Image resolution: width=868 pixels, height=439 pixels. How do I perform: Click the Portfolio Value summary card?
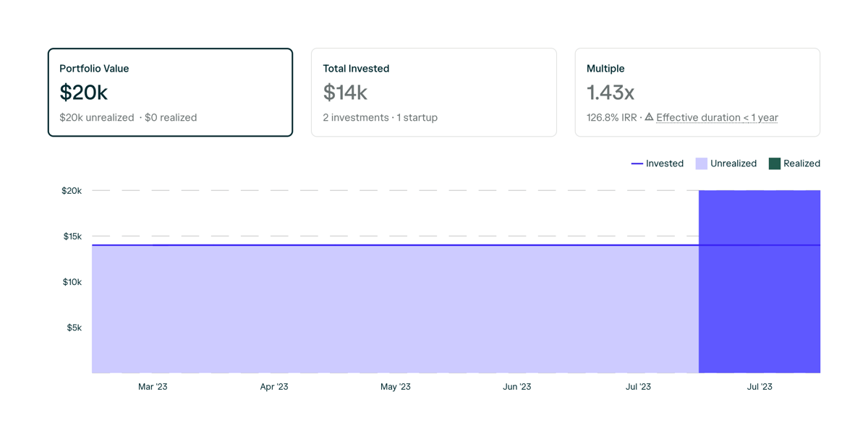point(170,92)
